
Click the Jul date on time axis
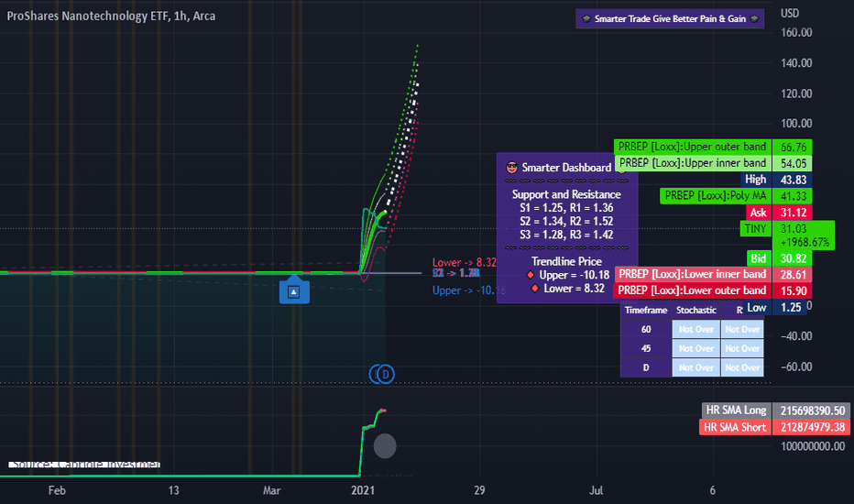click(596, 490)
